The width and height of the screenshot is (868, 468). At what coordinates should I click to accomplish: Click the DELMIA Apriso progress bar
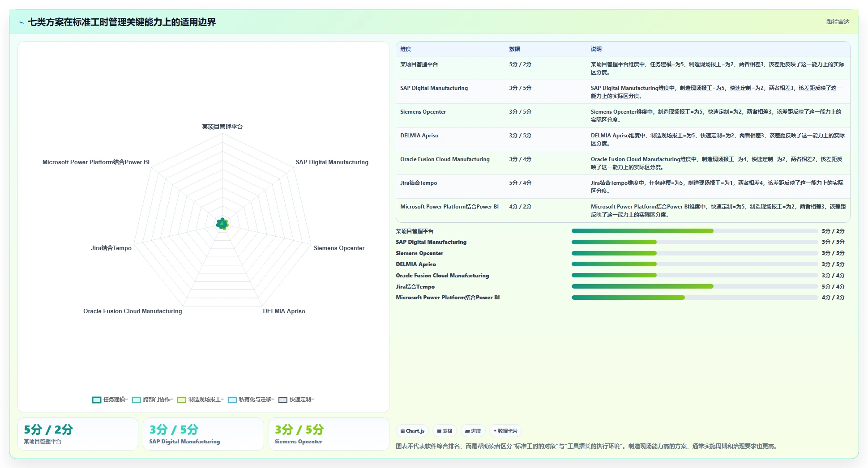(x=695, y=264)
